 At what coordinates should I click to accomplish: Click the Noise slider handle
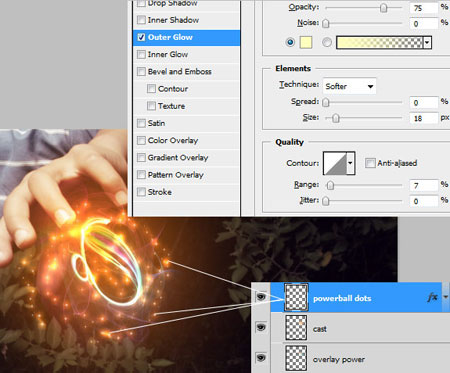pyautogui.click(x=326, y=23)
